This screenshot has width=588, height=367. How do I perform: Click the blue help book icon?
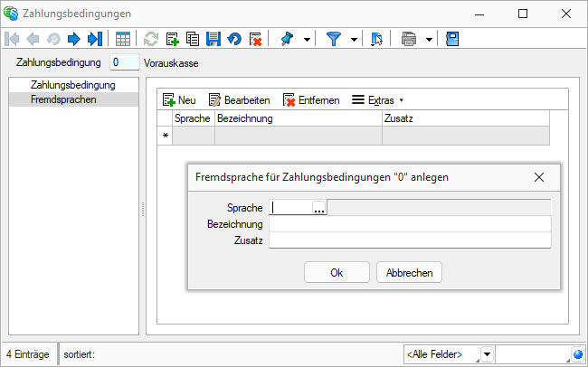click(452, 39)
